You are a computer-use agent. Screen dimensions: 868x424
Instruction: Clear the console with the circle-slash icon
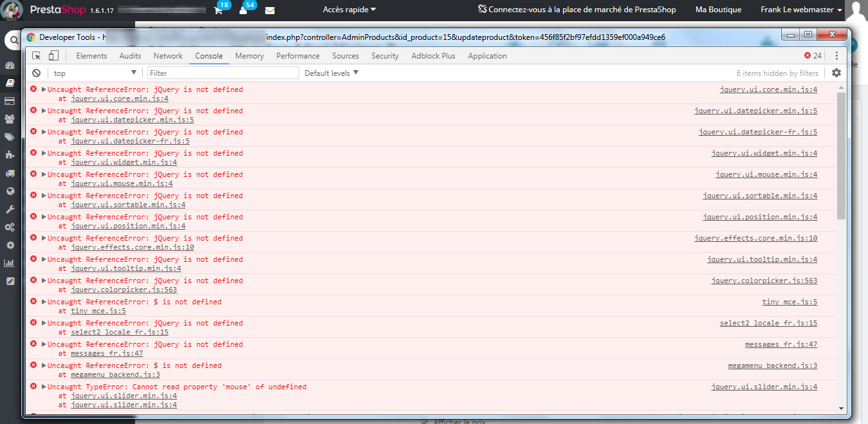point(37,73)
